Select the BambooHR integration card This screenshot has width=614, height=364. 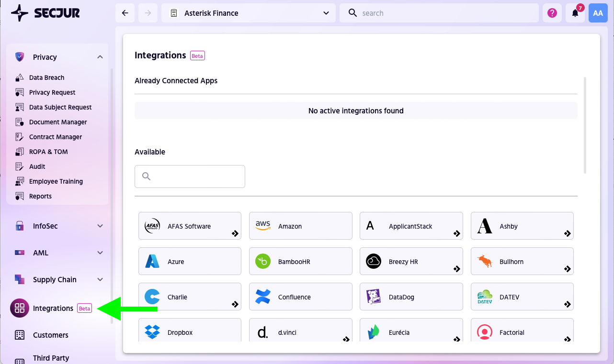click(300, 261)
